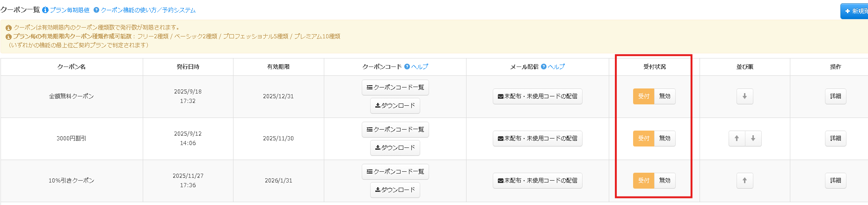Screen dimensions: 868x205
Task: Open クーポンコード一覧 for 全額無料クーポン
Action: (x=395, y=88)
